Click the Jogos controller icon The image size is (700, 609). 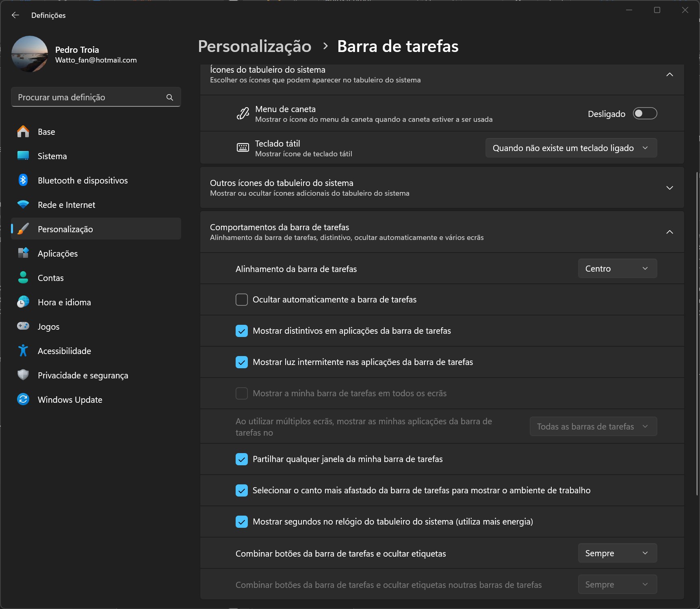click(23, 326)
